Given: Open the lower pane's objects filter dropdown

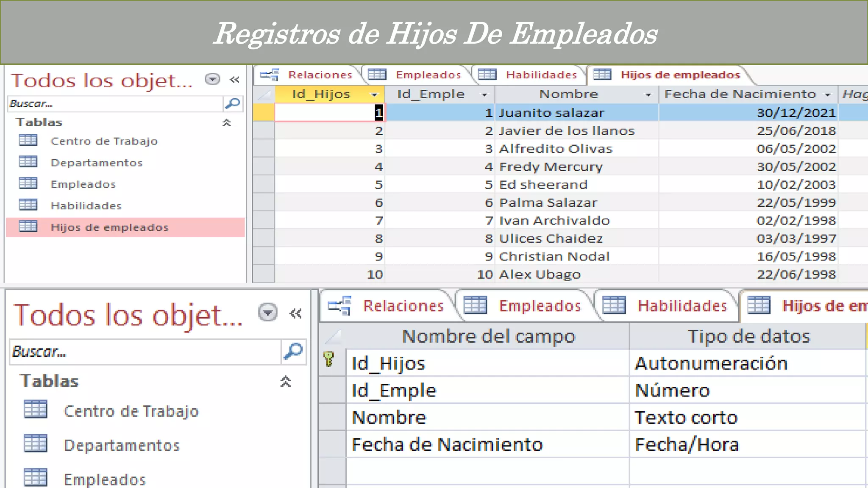Looking at the screenshot, I should [x=268, y=313].
